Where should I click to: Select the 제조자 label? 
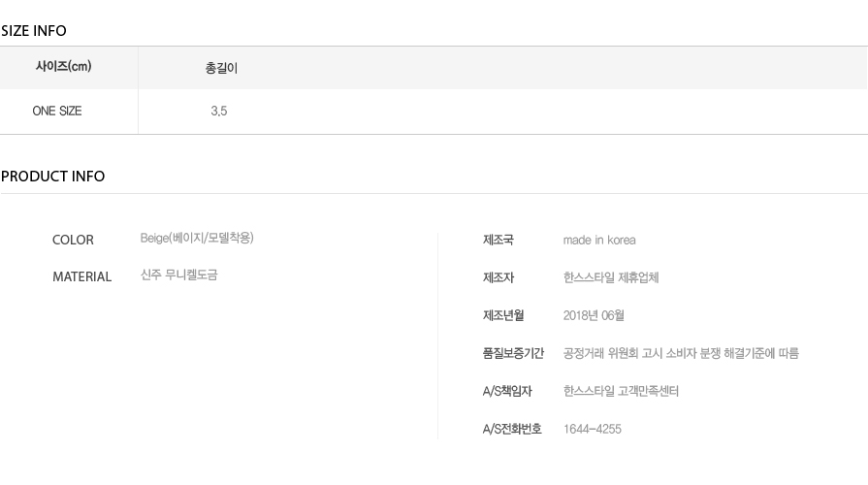click(x=498, y=277)
